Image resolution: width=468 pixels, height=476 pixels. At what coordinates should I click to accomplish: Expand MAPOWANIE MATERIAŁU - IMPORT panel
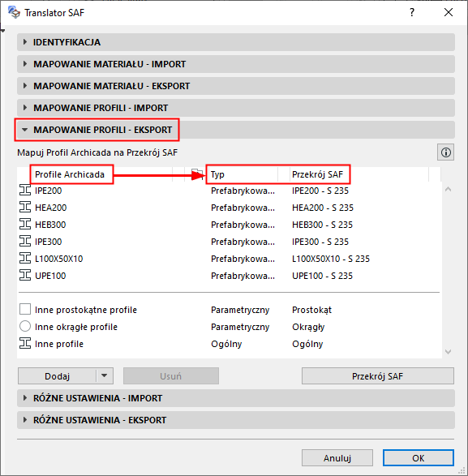pos(236,64)
